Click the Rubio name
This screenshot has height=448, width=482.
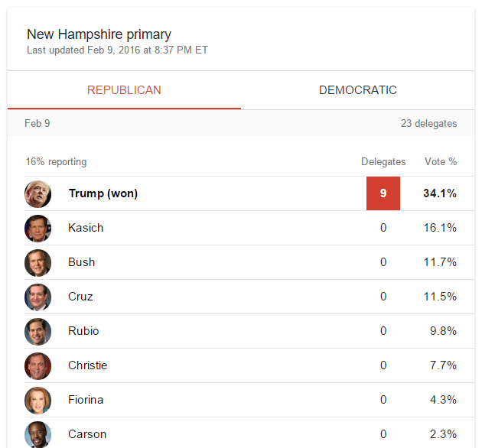click(83, 331)
